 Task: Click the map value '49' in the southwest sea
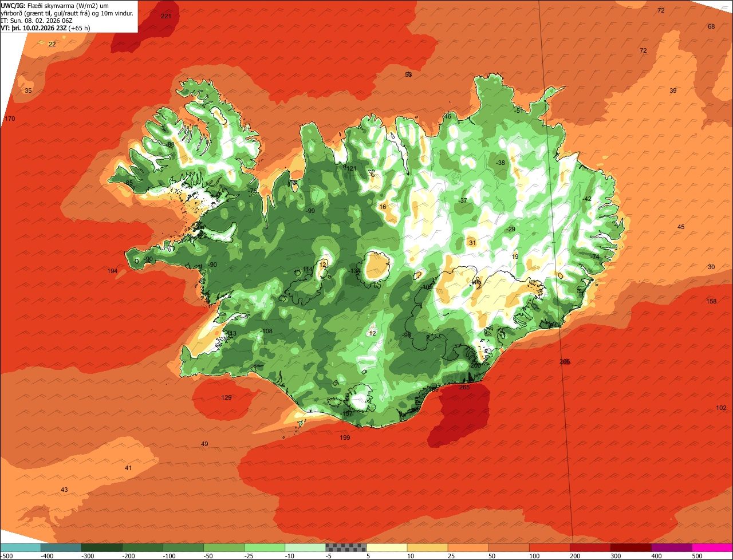204,444
